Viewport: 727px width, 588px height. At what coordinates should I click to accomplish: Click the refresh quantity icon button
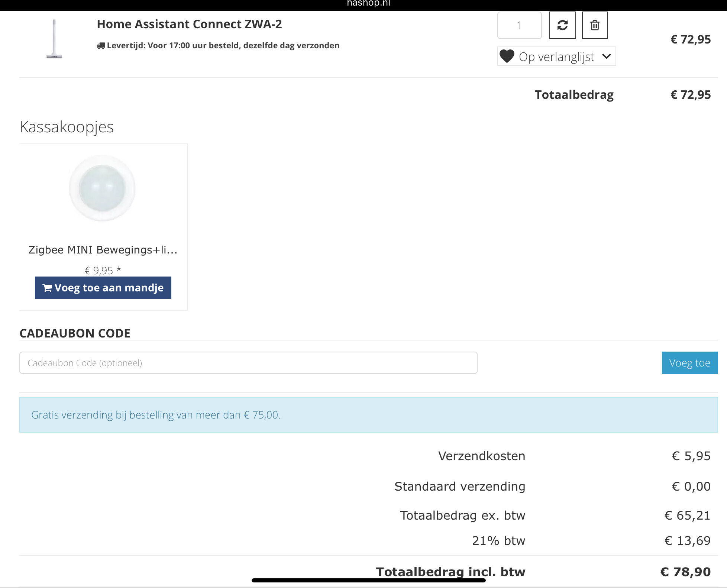562,25
